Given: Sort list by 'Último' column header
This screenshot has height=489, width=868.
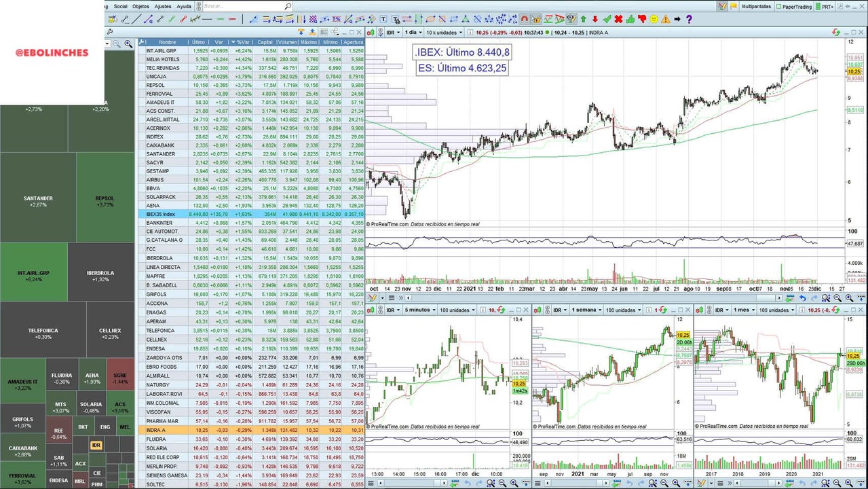Looking at the screenshot, I should click(198, 42).
